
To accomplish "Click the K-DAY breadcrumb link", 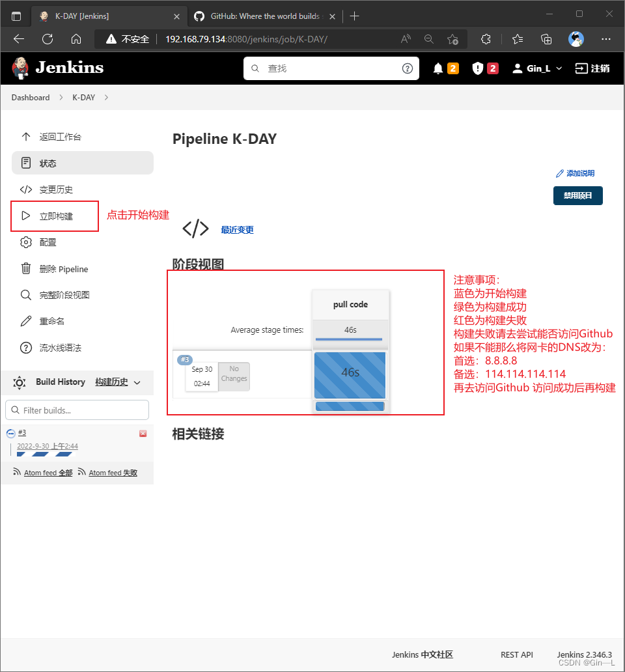I will (x=83, y=98).
